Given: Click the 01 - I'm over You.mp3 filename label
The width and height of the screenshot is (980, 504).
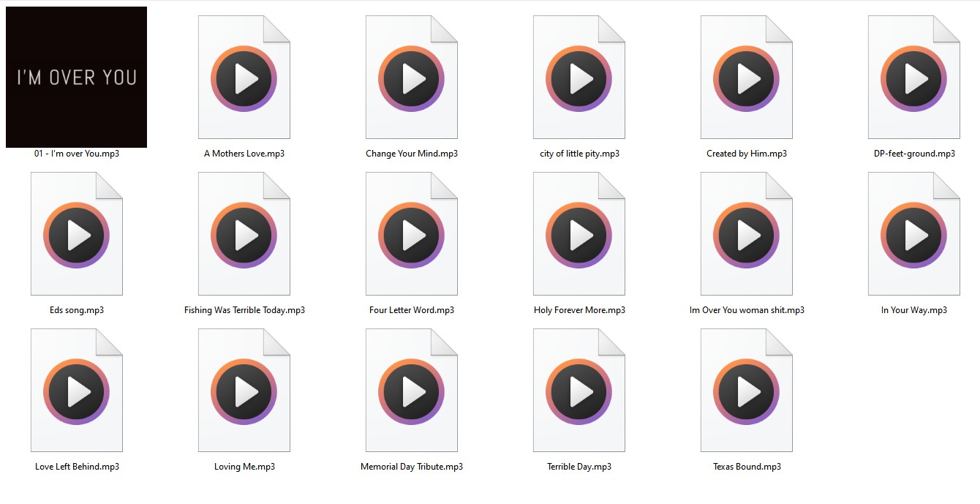Looking at the screenshot, I should tap(77, 154).
